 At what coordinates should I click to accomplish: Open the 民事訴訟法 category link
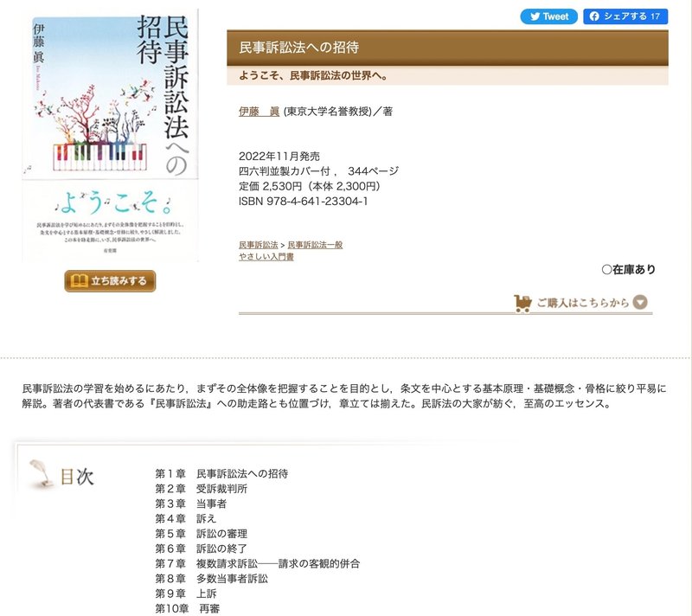pos(258,245)
